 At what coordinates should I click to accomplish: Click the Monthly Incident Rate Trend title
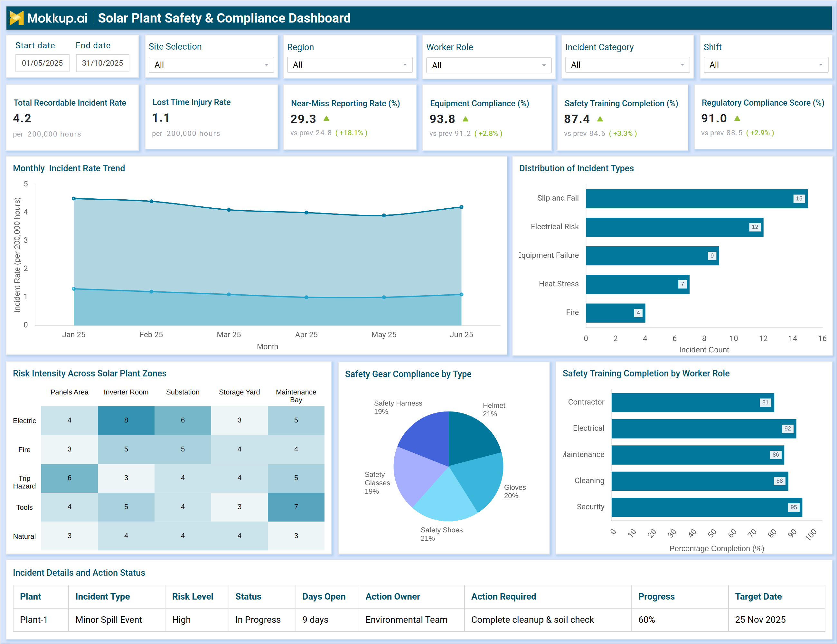click(69, 168)
